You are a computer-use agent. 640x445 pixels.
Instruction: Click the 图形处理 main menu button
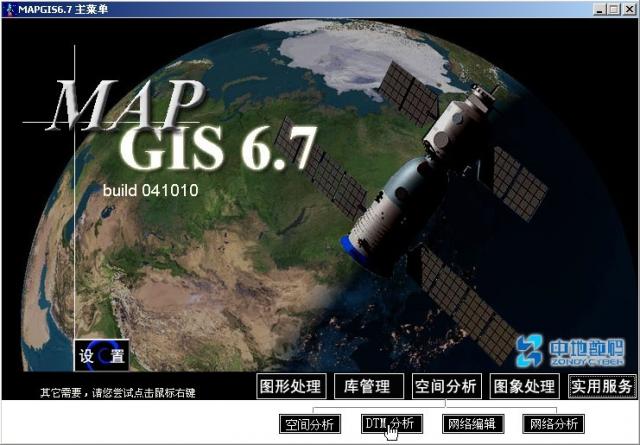click(289, 386)
